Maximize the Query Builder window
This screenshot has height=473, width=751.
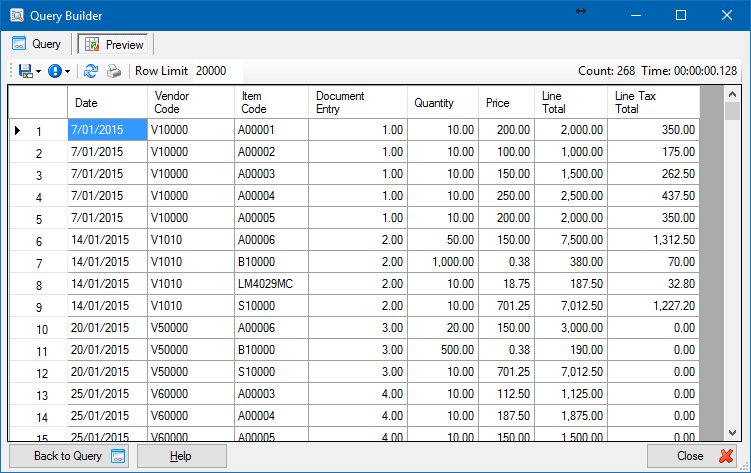point(681,15)
